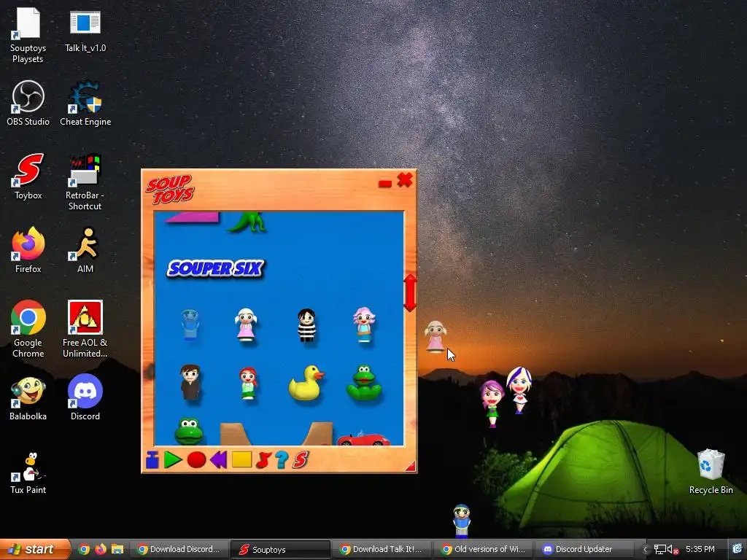Open the Cheat Engine desktop icon
The image size is (747, 560).
pyautogui.click(x=85, y=104)
